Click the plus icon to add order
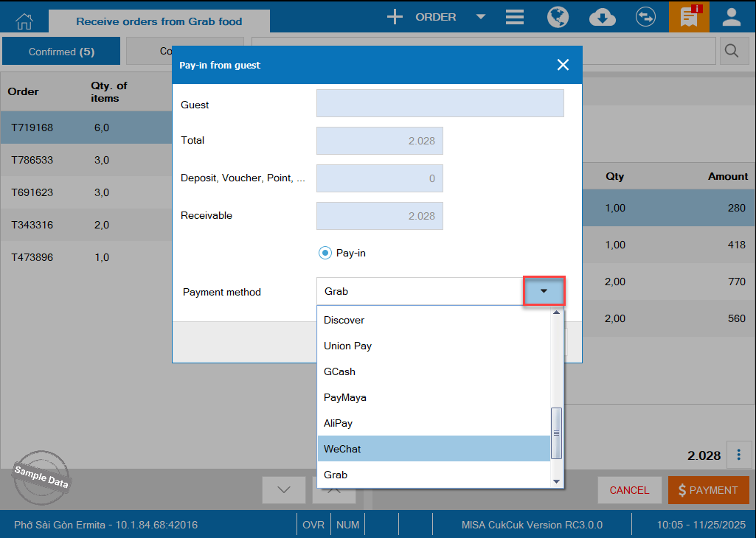The width and height of the screenshot is (756, 538). click(395, 17)
